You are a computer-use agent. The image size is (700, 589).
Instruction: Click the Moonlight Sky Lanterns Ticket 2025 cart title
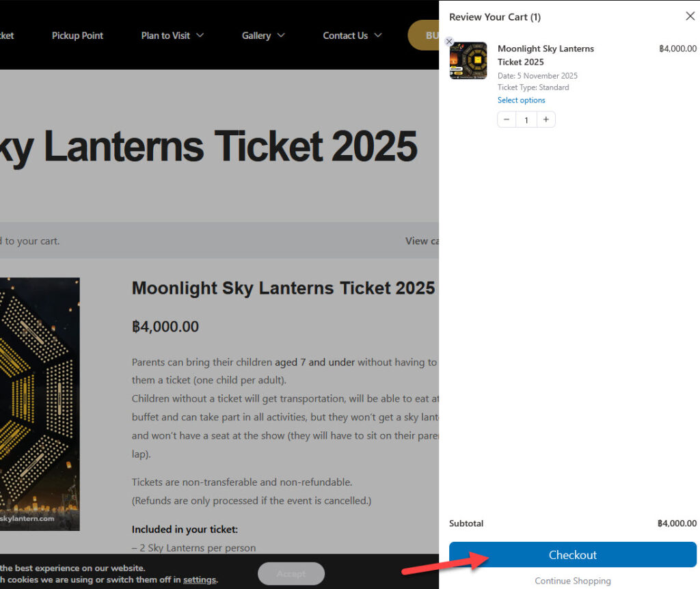(x=546, y=55)
